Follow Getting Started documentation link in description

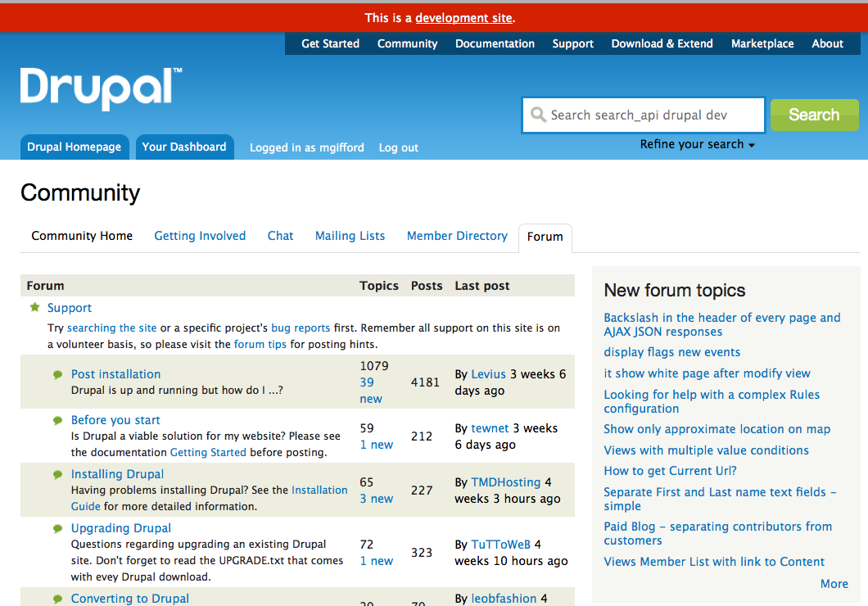[208, 453]
